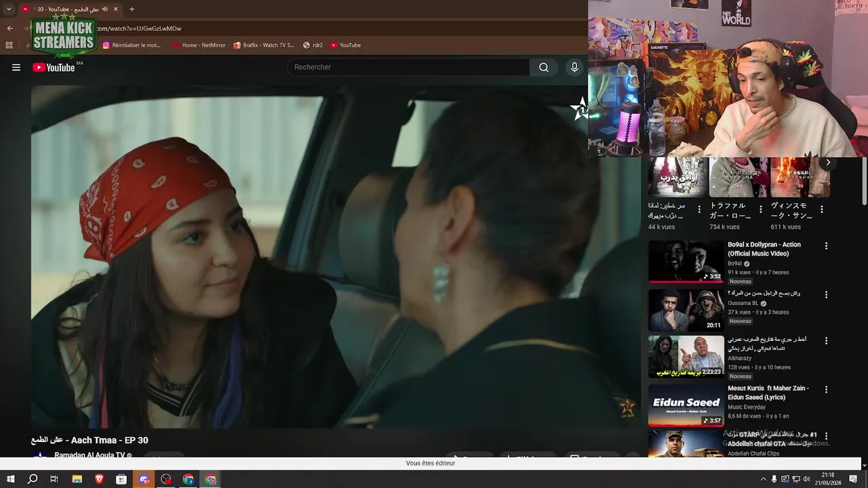Open options for the 611 k vues short

(x=821, y=209)
